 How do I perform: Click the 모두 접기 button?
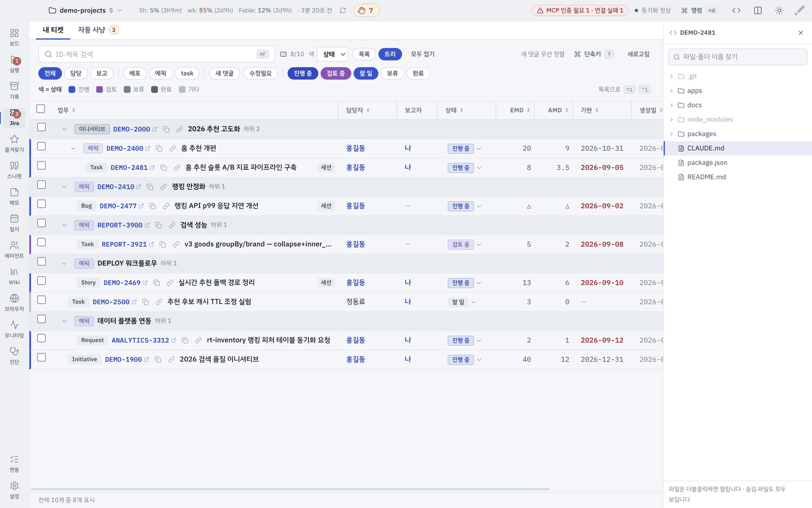click(422, 54)
